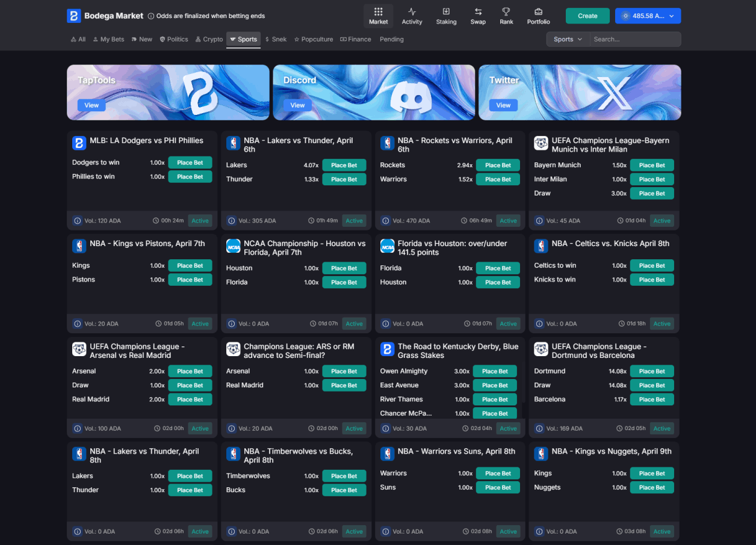
Task: Place Bet on Bucks
Action: click(x=344, y=490)
